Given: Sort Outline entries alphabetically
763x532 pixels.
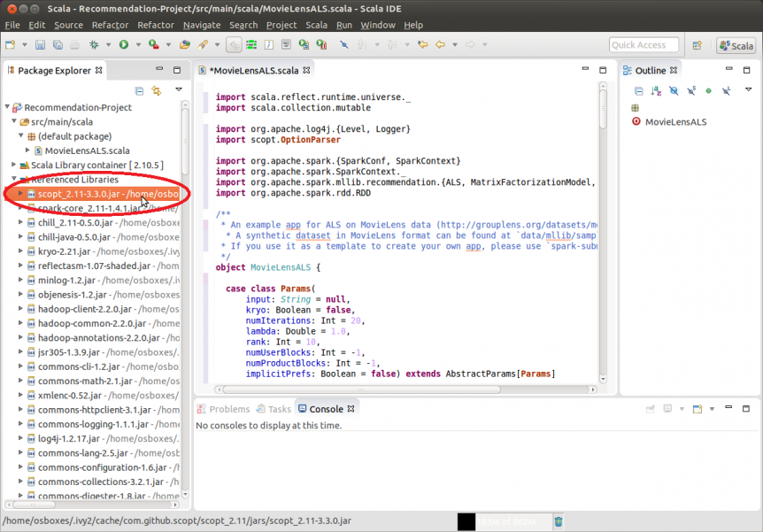Looking at the screenshot, I should tap(656, 90).
